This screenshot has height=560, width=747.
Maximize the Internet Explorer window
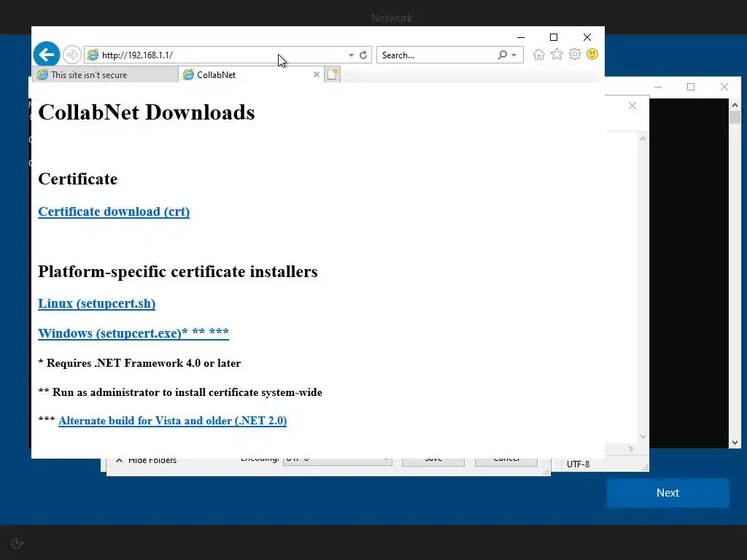(554, 37)
